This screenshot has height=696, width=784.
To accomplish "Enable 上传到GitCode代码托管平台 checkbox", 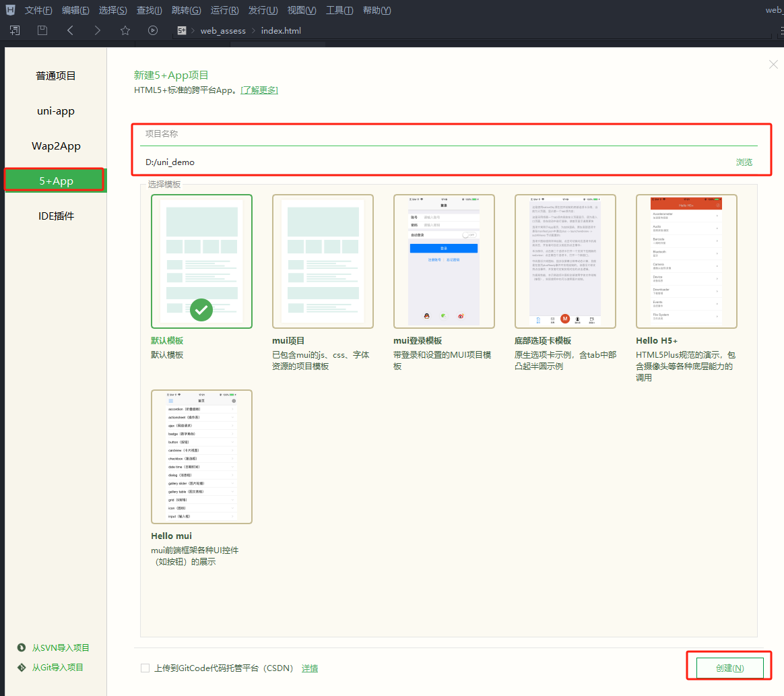I will pos(145,668).
